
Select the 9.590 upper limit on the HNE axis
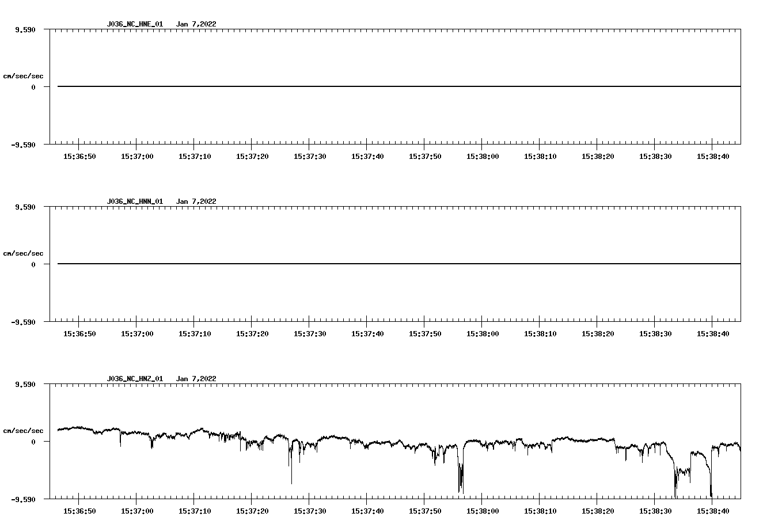[x=25, y=29]
